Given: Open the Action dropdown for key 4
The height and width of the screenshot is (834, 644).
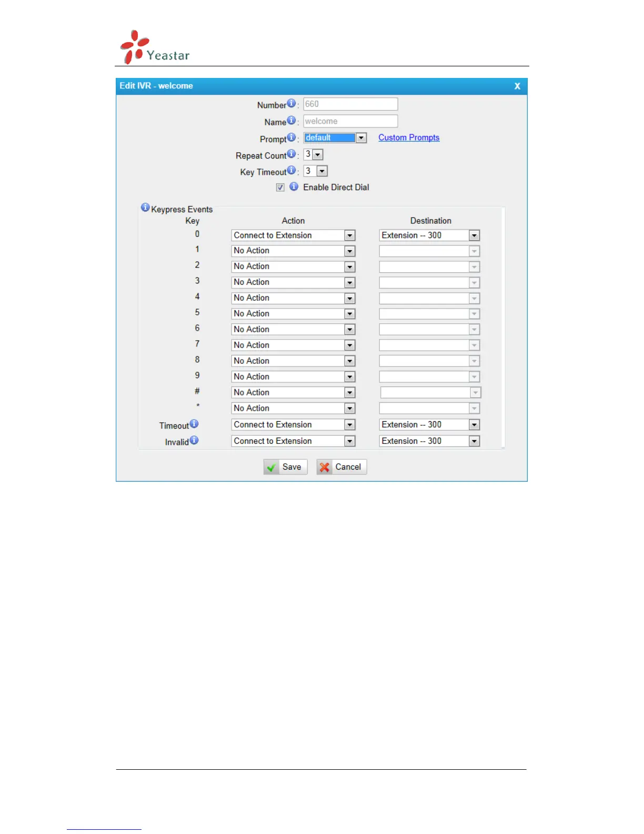Looking at the screenshot, I should coord(293,299).
